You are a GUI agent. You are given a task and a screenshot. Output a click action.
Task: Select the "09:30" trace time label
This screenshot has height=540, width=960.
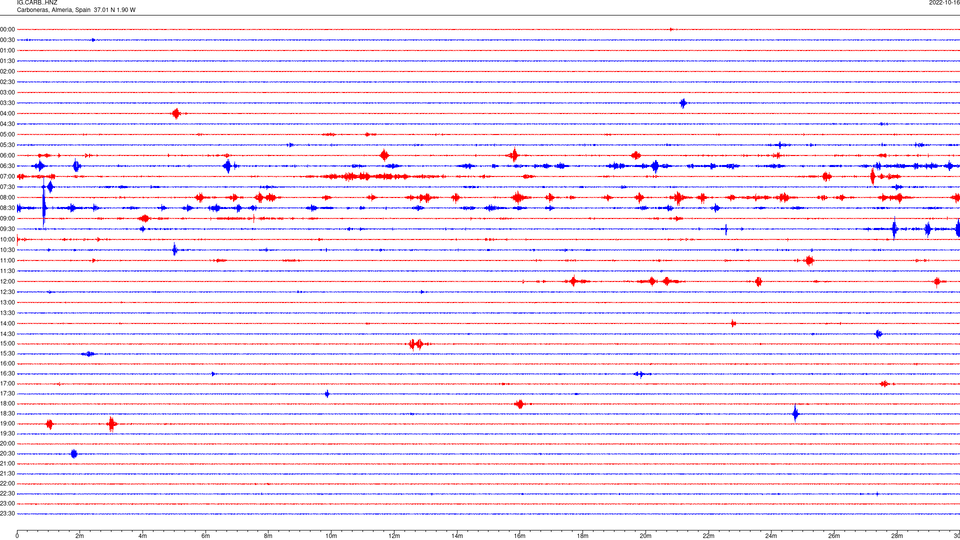[x=7, y=229]
